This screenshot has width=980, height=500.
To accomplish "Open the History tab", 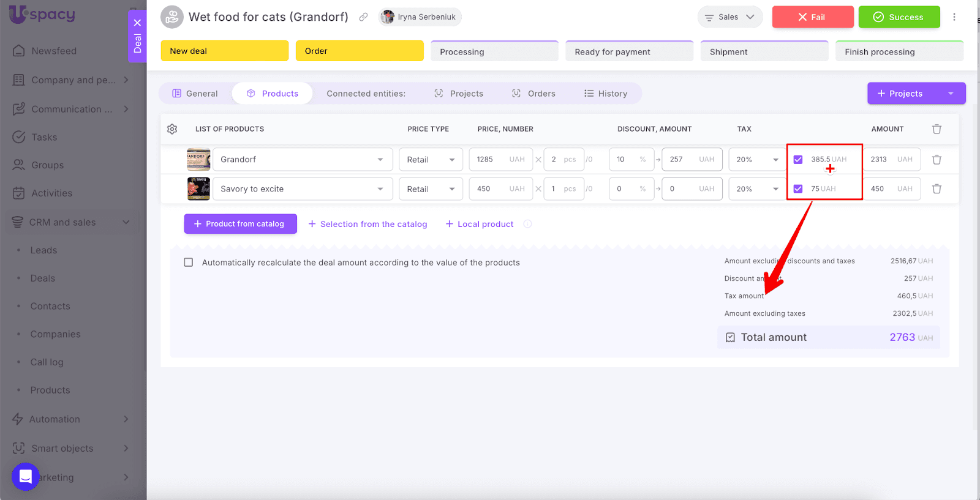I will 606,94.
